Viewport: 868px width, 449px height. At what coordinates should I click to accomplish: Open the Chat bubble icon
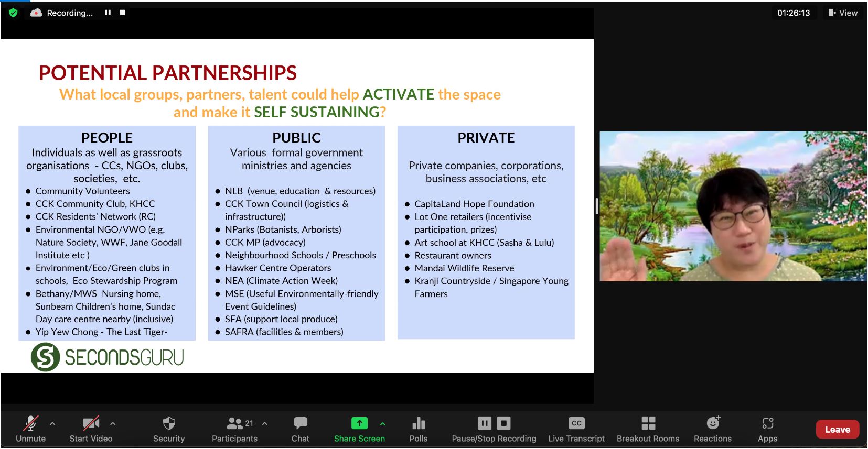click(x=301, y=423)
